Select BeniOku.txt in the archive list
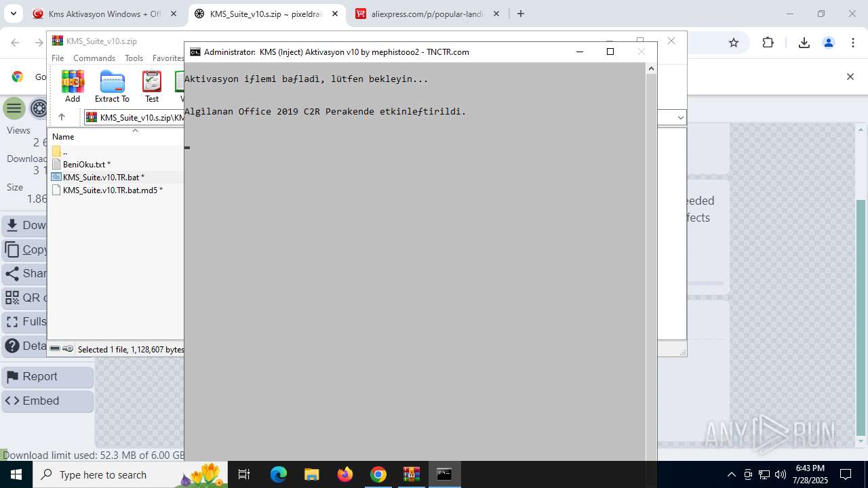The height and width of the screenshot is (488, 868). coord(86,164)
